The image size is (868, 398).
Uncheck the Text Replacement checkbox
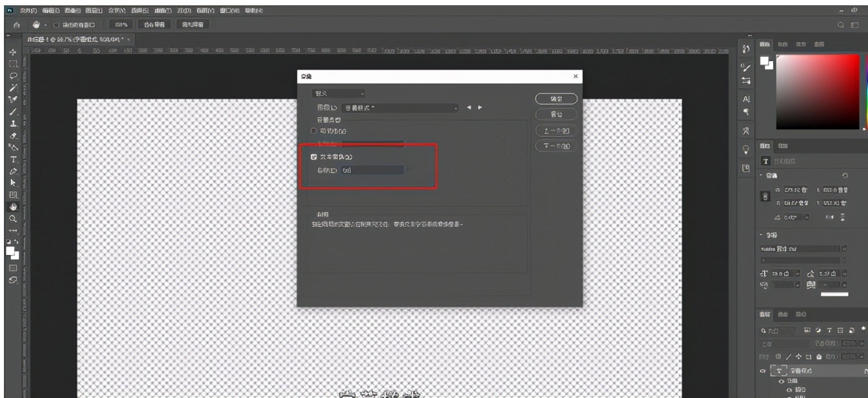pos(314,157)
